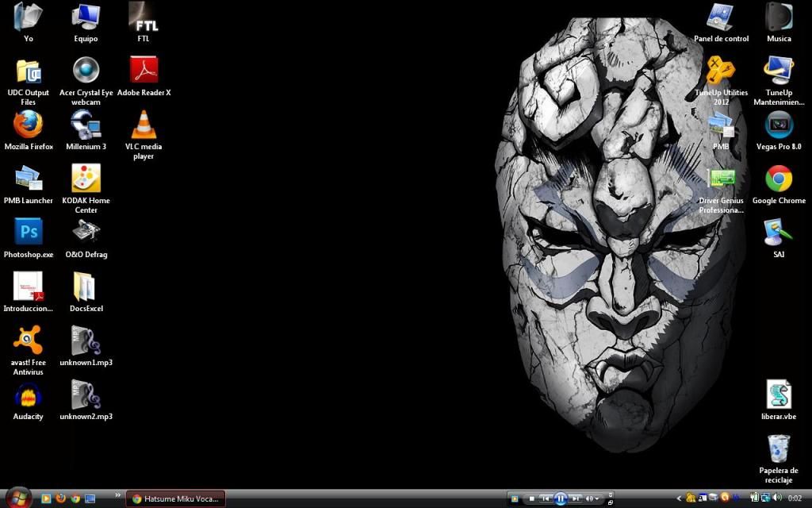Image resolution: width=812 pixels, height=508 pixels.
Task: Open the Musica folder shortcut
Action: (x=779, y=23)
